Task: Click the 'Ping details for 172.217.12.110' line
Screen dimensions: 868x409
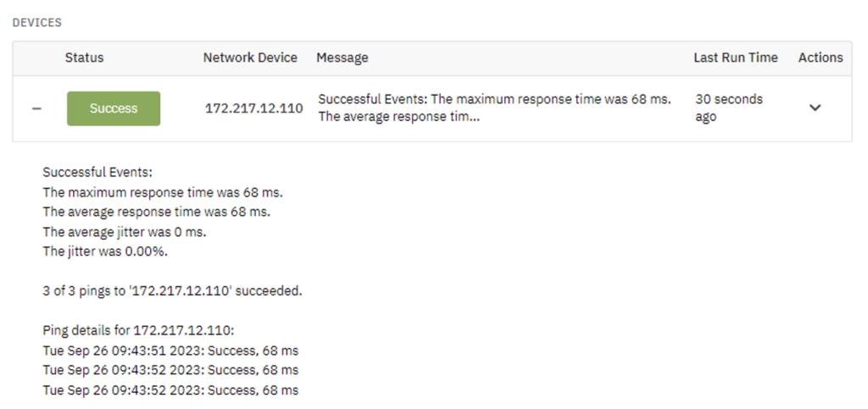Action: tap(138, 330)
